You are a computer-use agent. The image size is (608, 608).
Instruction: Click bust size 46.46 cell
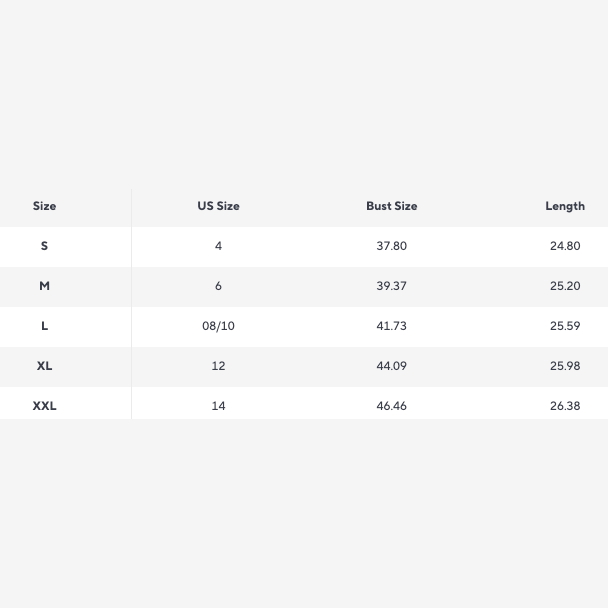(391, 406)
